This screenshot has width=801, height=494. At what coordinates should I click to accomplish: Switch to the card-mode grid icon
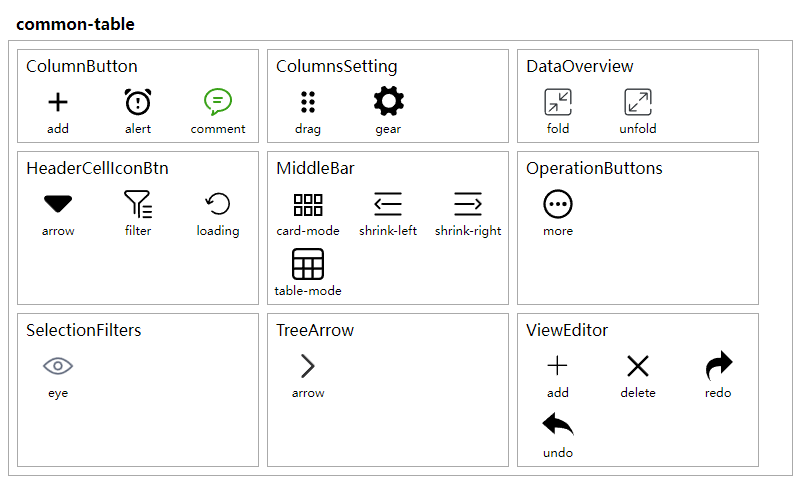(308, 204)
